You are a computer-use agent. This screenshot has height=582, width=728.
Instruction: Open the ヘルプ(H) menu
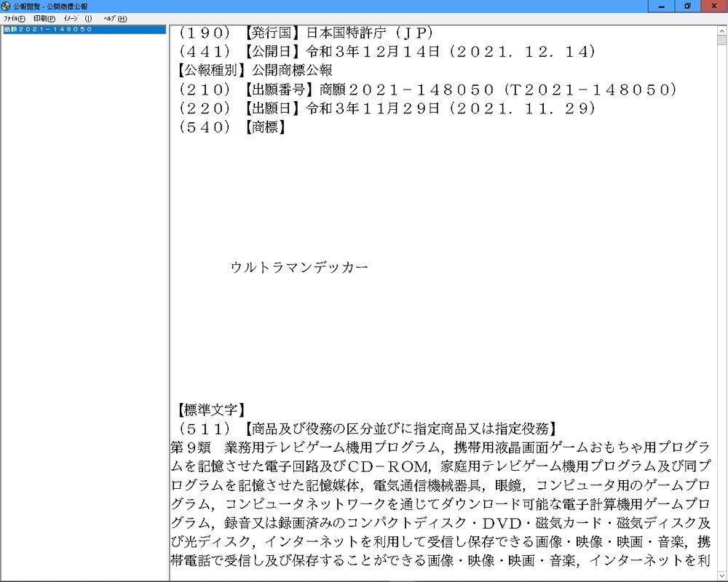click(114, 18)
